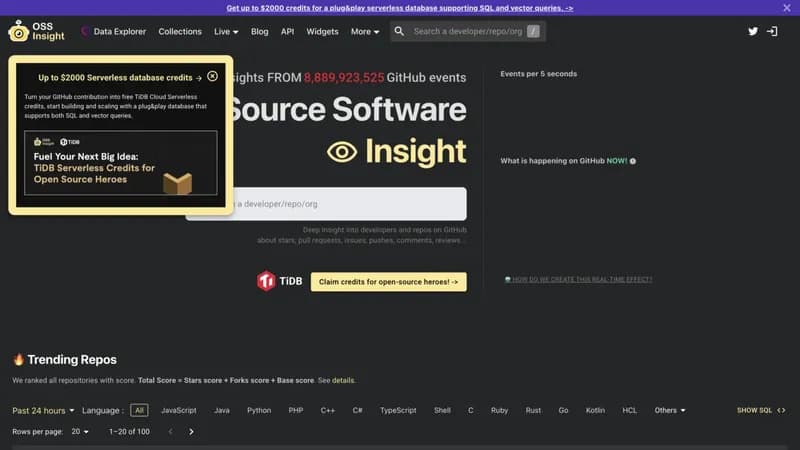
Task: Filter trending repos by C#
Action: [357, 410]
